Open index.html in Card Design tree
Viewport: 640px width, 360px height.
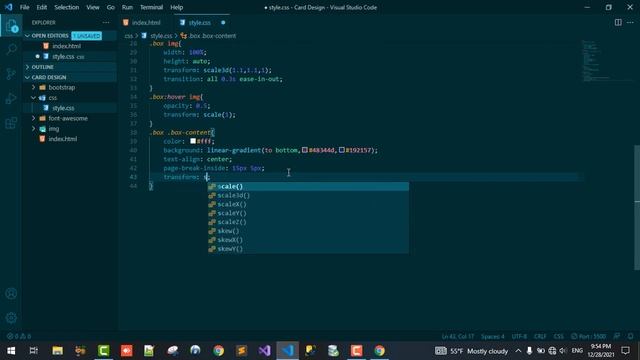point(70,139)
